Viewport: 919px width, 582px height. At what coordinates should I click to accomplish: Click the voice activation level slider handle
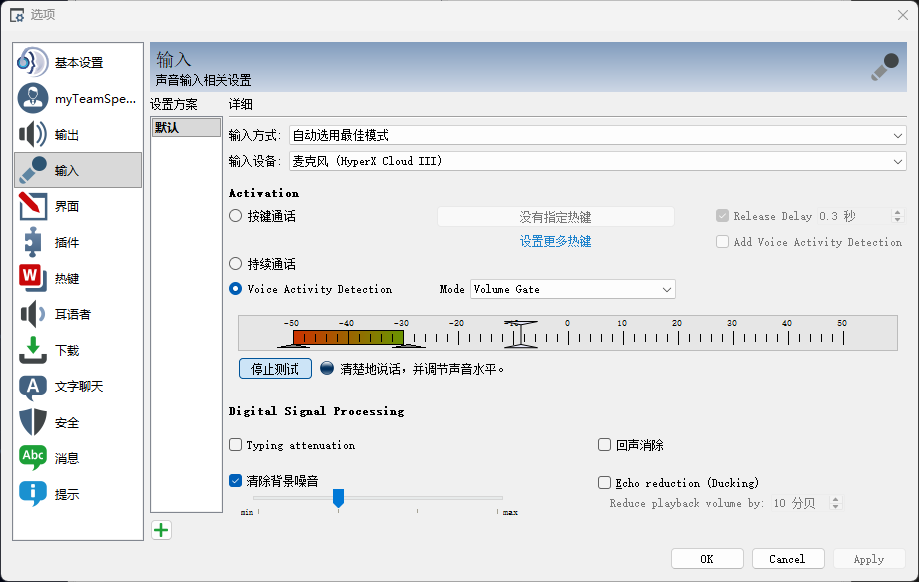click(520, 335)
